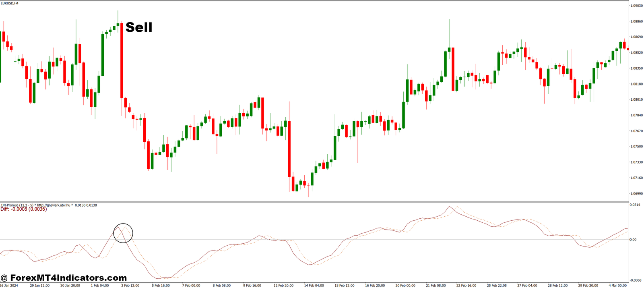This screenshot has height=288, width=644.
Task: Click the 9 Feb 16:00 time label
Action: click(252, 286)
